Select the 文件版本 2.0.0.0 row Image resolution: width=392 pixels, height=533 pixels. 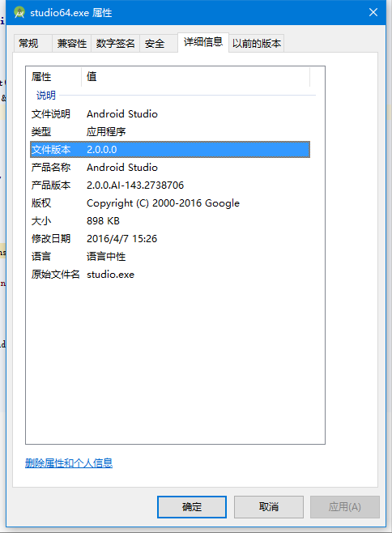point(170,150)
